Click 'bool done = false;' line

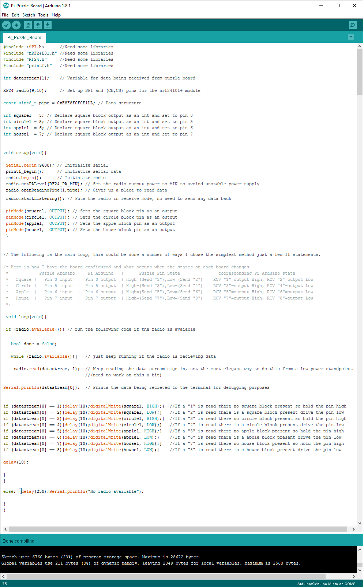pos(34,344)
